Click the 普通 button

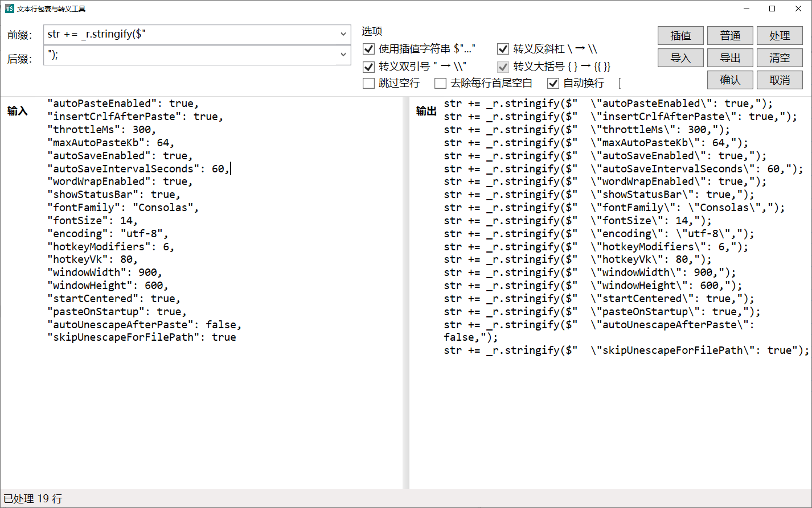[730, 35]
